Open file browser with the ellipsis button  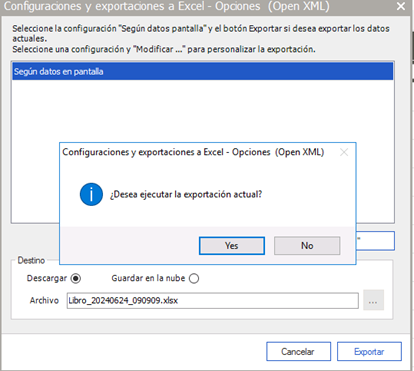tap(373, 300)
